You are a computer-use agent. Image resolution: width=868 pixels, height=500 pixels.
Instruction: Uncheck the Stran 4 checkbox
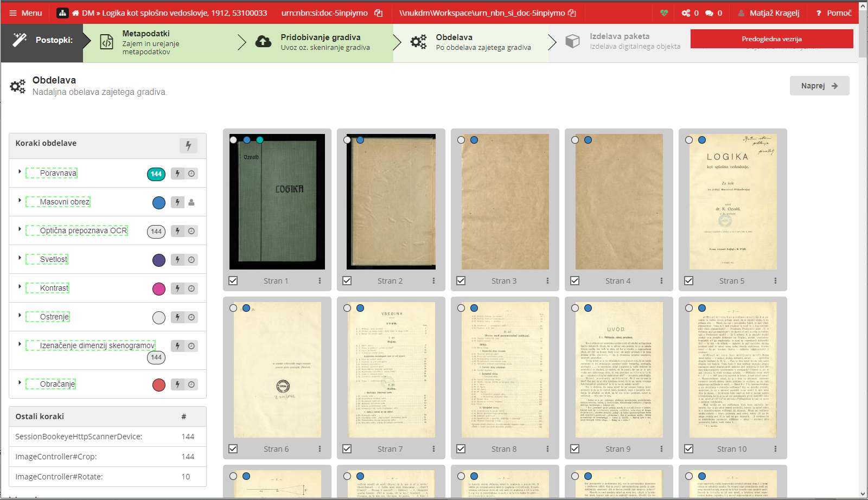pos(575,281)
